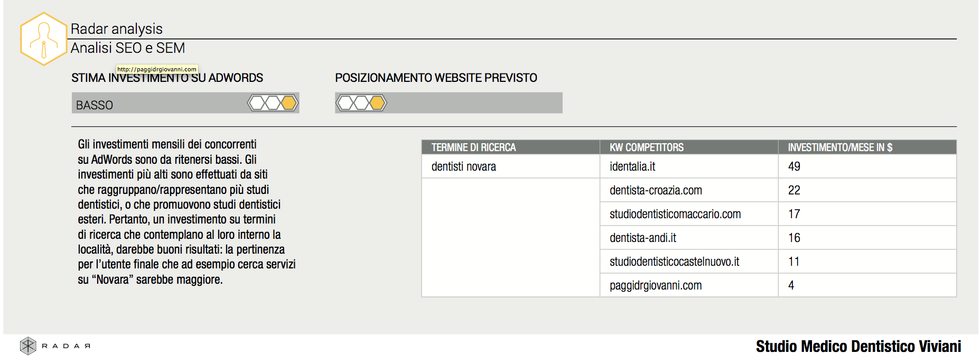Click paggidrgiovanni.com in competitors table
This screenshot has height=363, width=980.
[656, 286]
